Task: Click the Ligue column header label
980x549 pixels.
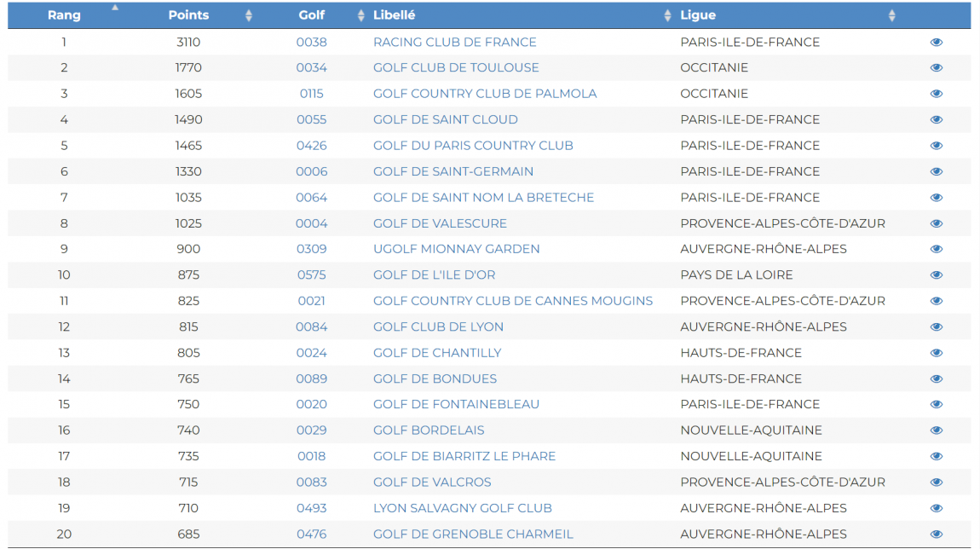Action: 698,15
